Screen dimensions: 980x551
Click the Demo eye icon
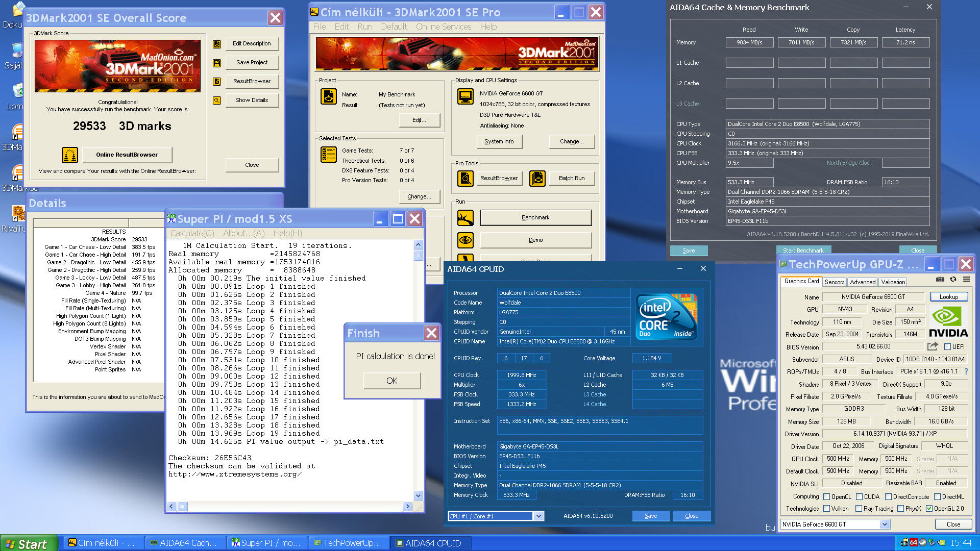coord(465,240)
